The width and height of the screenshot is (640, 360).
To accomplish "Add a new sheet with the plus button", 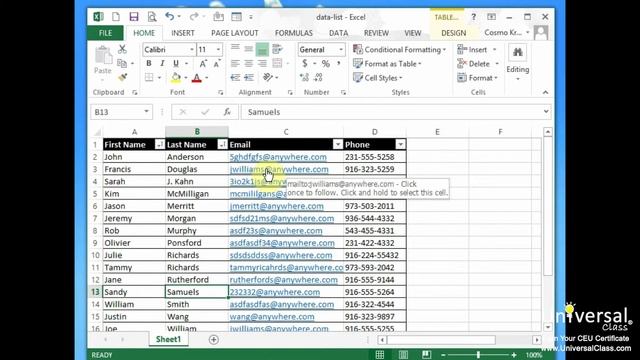I will (x=213, y=340).
